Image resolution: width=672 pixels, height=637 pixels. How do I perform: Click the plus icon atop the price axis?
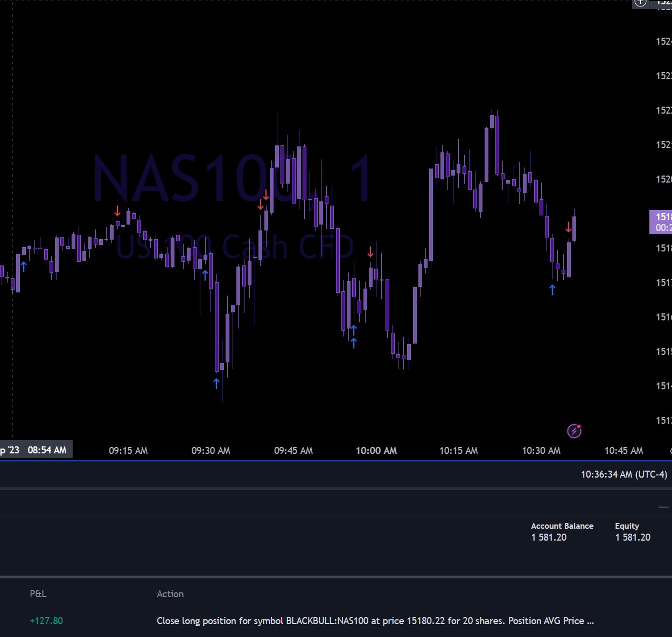(640, 3)
